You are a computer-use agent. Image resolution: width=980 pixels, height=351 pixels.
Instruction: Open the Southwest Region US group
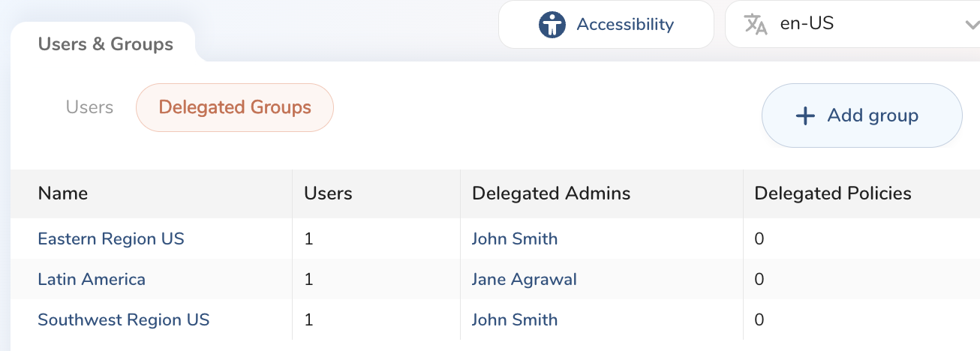(x=124, y=320)
